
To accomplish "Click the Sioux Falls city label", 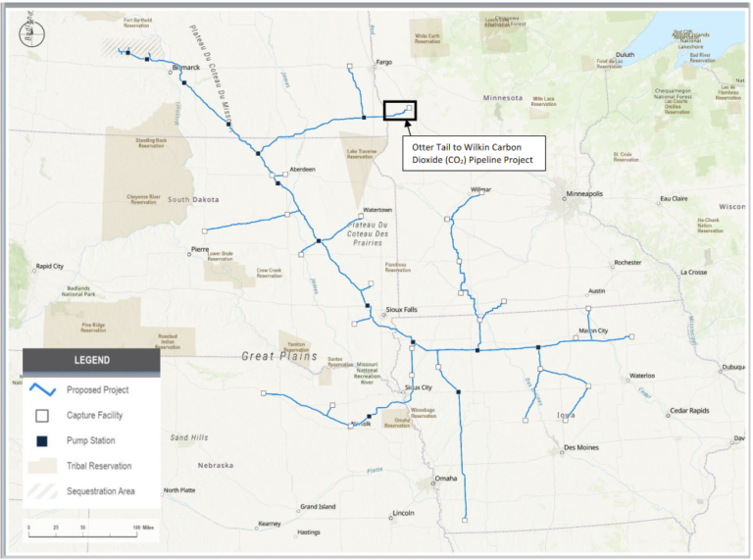I will pos(402,310).
